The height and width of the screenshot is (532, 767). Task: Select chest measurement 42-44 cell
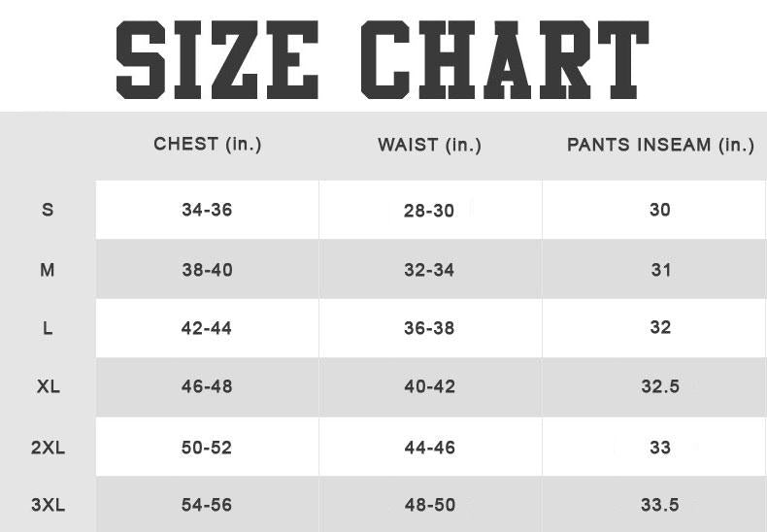[x=207, y=328]
